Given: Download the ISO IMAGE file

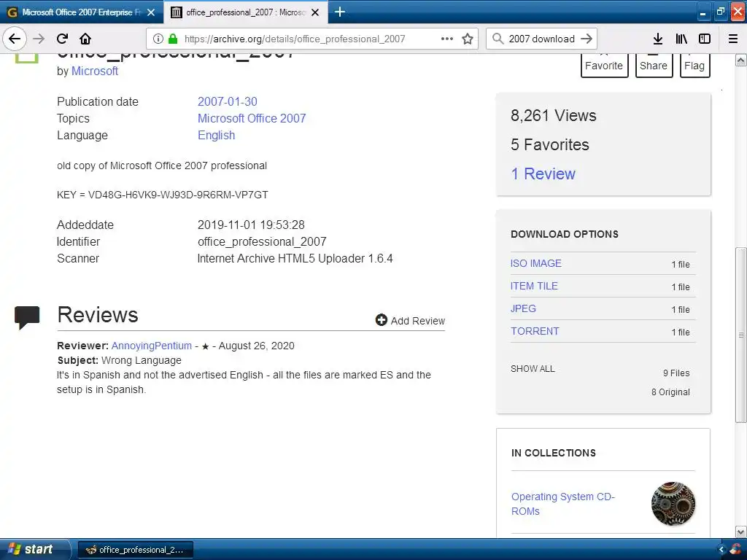Looking at the screenshot, I should pyautogui.click(x=536, y=263).
